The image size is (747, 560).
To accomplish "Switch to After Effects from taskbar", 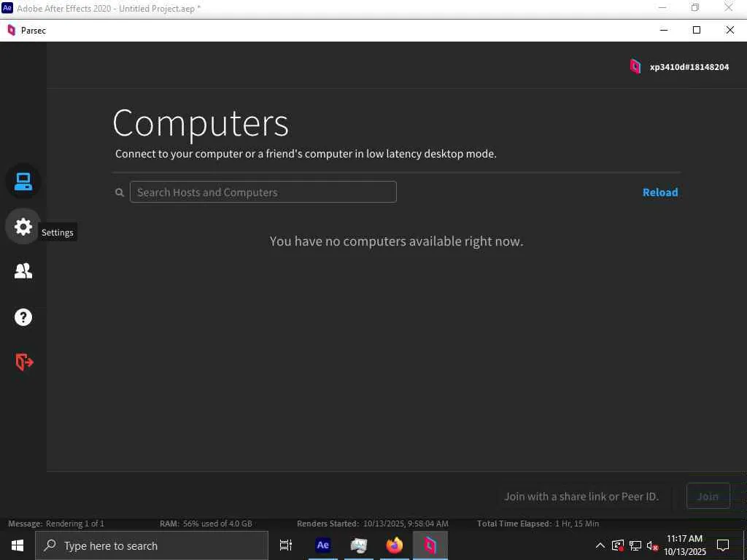I will (x=323, y=545).
